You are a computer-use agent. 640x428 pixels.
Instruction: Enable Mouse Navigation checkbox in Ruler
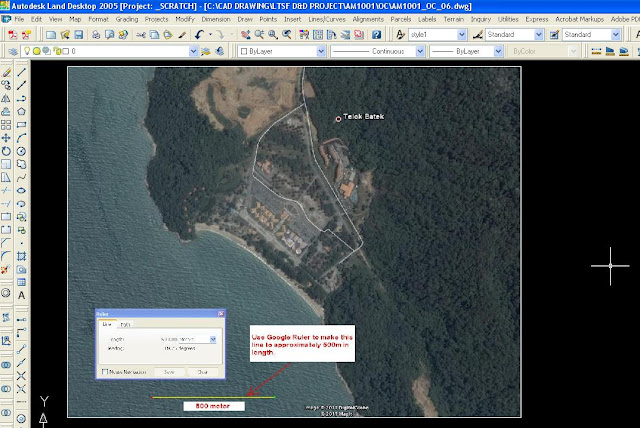click(x=105, y=372)
